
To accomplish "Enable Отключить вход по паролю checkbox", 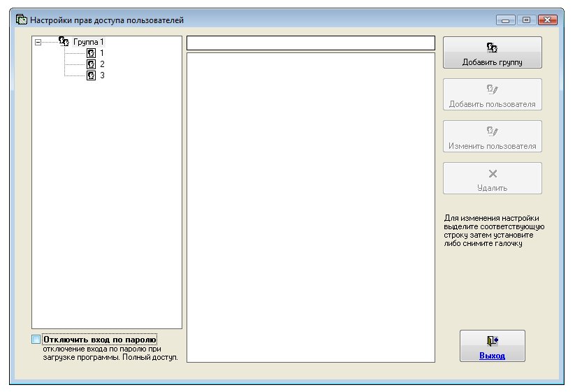I will [x=36, y=339].
